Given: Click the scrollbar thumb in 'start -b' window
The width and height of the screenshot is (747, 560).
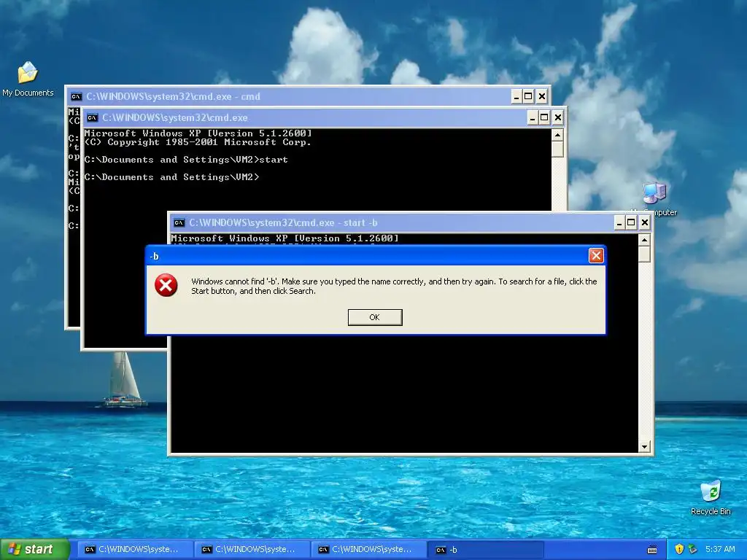Looking at the screenshot, I should [644, 254].
